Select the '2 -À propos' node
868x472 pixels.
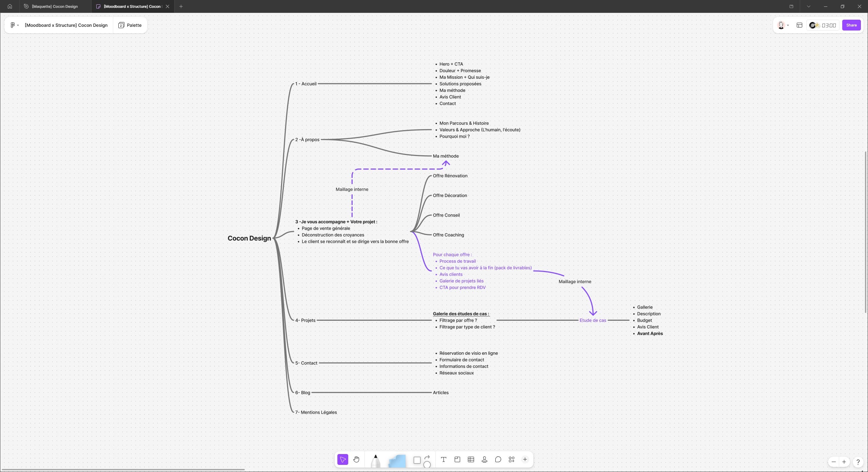(307, 139)
